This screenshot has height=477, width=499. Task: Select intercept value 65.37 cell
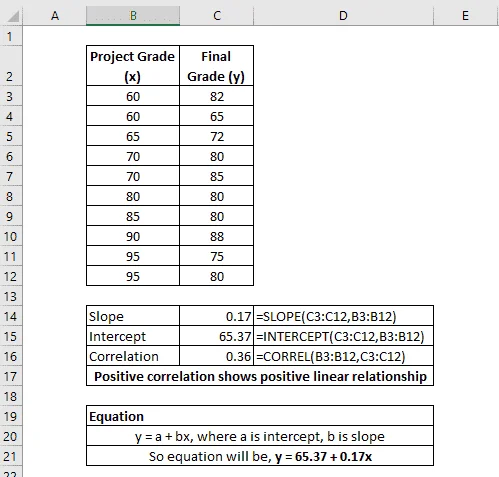click(x=217, y=336)
